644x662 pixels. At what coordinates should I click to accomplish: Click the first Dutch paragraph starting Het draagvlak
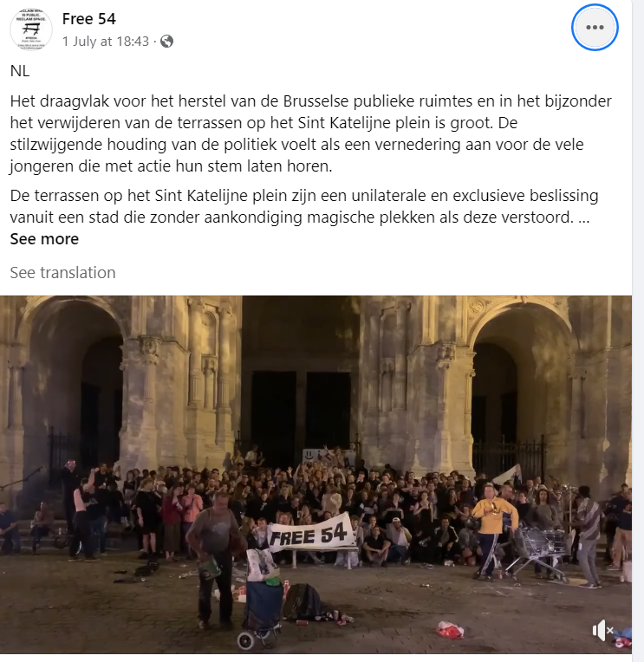[311, 133]
